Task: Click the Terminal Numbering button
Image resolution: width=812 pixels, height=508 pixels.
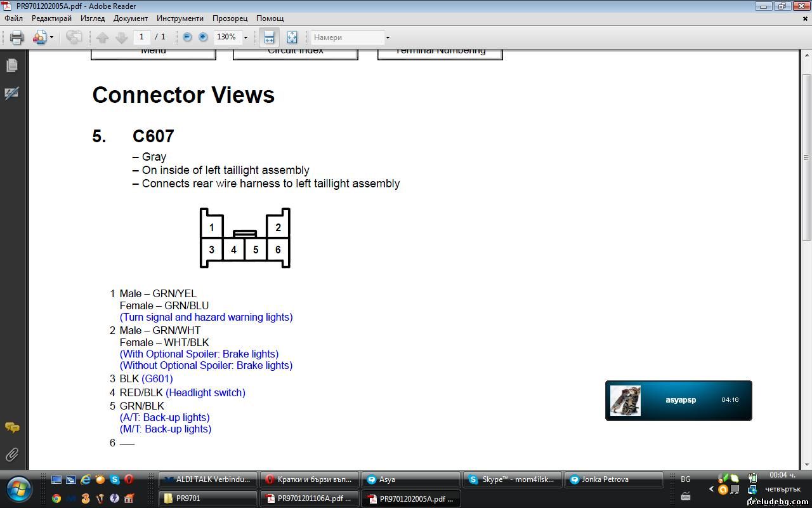Action: coord(440,51)
